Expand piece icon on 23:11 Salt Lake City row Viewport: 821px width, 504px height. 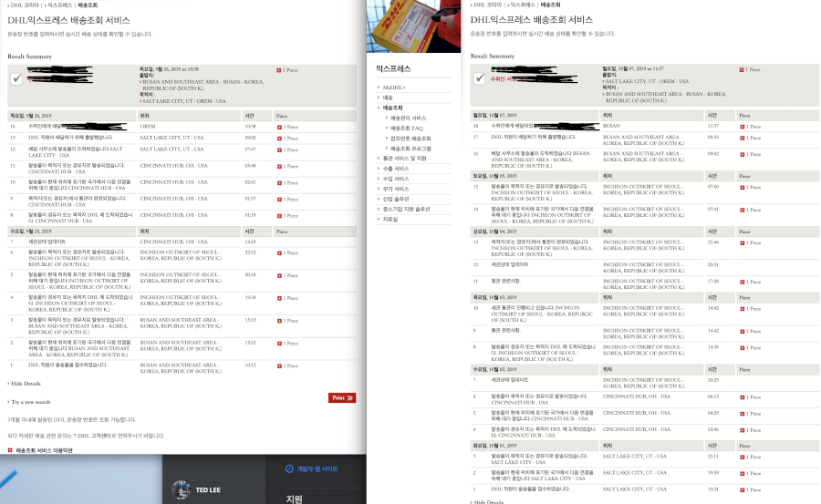pos(742,458)
